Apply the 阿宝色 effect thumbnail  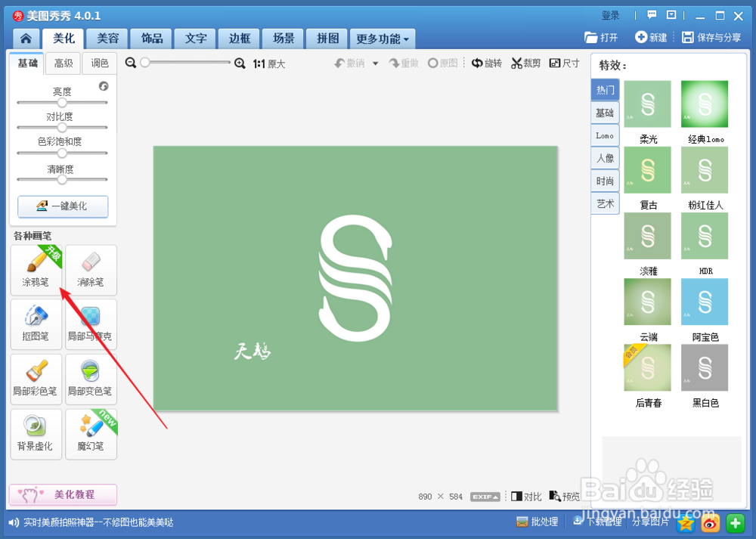point(705,302)
